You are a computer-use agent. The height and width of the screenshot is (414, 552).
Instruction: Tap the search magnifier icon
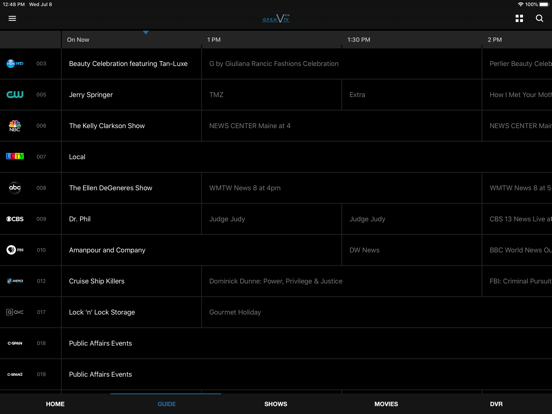[x=539, y=18]
